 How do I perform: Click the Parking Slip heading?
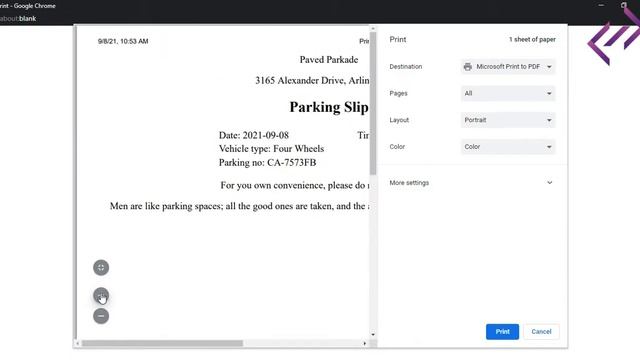[329, 107]
